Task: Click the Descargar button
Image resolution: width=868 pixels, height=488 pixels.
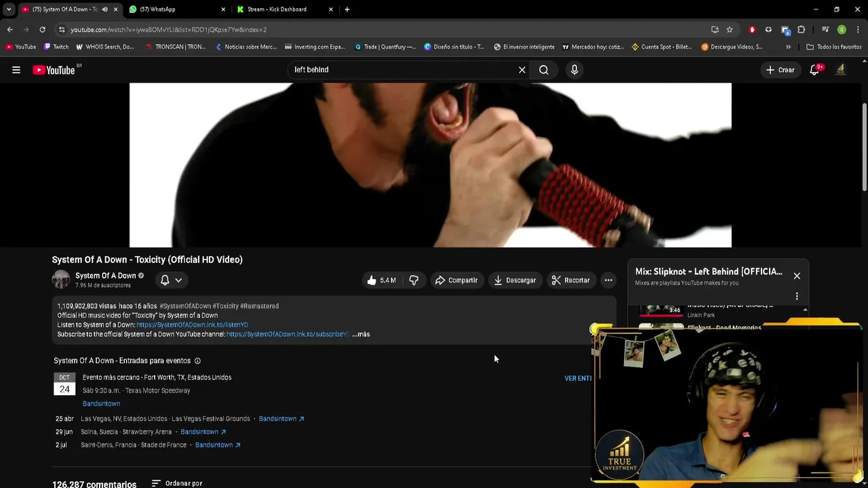Action: click(515, 280)
